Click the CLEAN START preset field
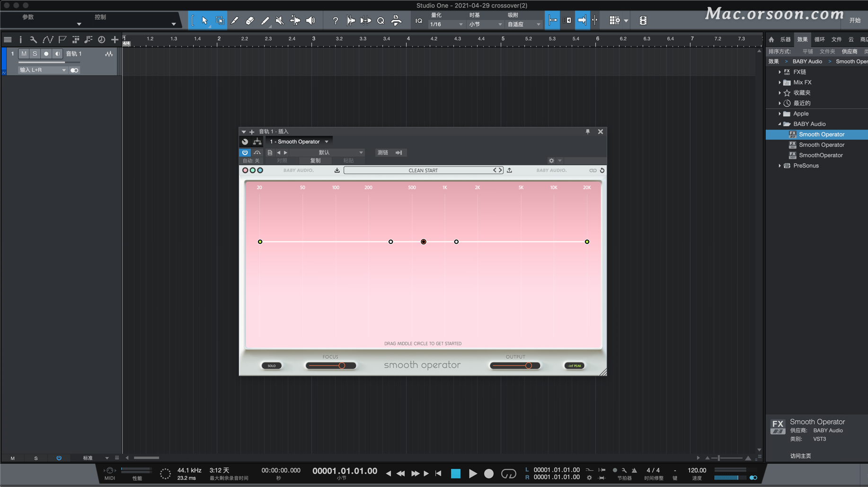The image size is (868, 487). (x=423, y=170)
